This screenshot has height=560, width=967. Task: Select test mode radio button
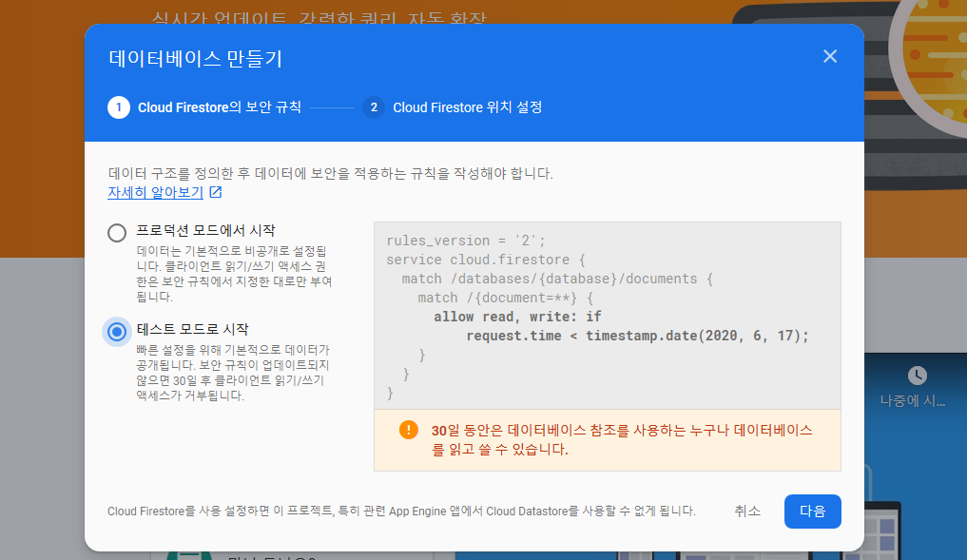117,332
